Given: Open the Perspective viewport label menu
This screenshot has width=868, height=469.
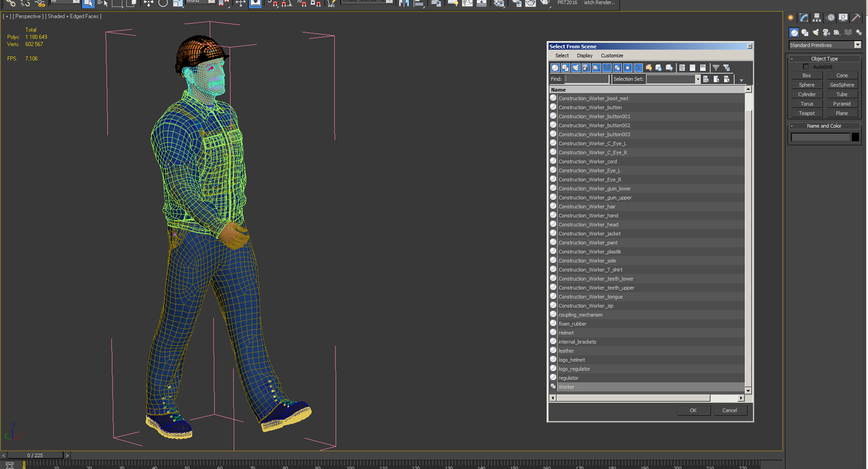Looking at the screenshot, I should click(28, 16).
